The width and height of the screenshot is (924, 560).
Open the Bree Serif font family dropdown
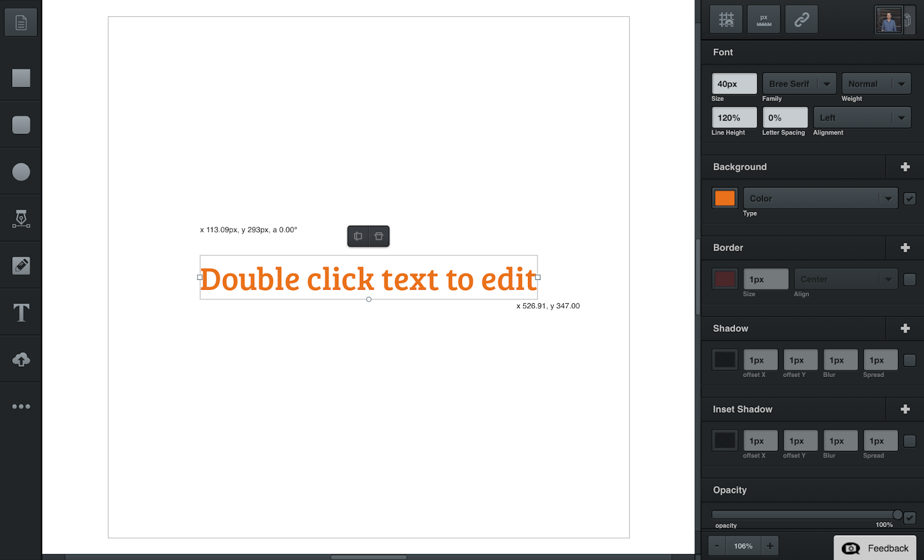coord(799,84)
